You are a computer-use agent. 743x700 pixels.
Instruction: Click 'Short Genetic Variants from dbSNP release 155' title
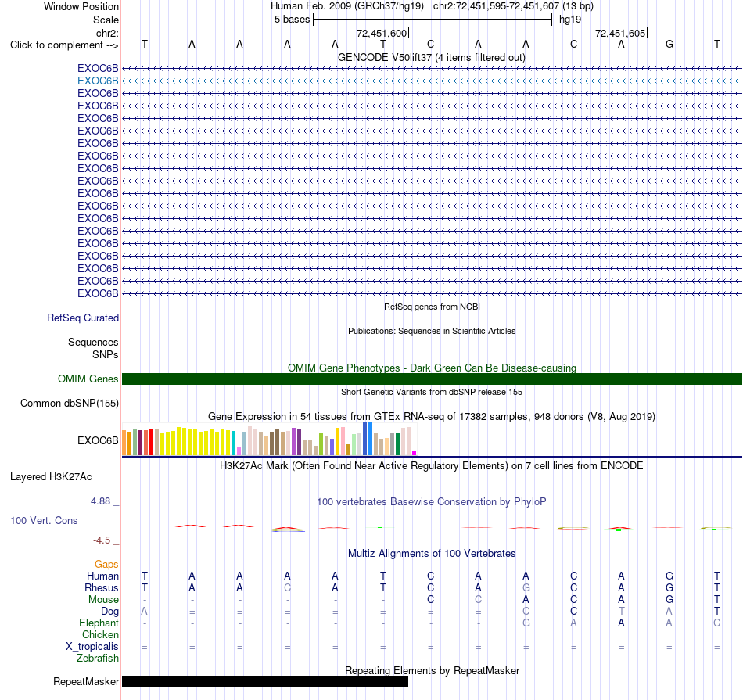coord(431,392)
